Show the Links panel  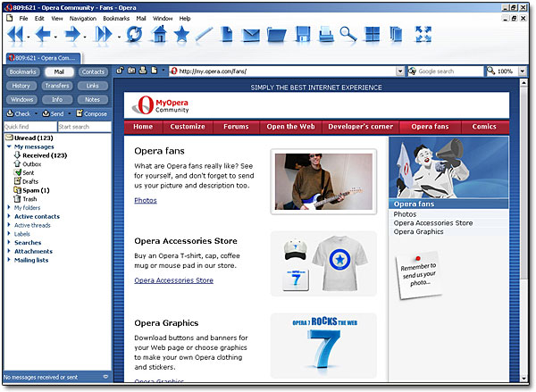tap(93, 86)
